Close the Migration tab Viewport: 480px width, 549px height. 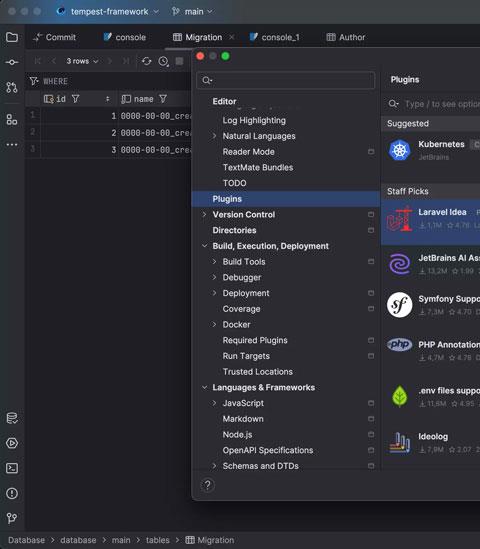click(231, 37)
